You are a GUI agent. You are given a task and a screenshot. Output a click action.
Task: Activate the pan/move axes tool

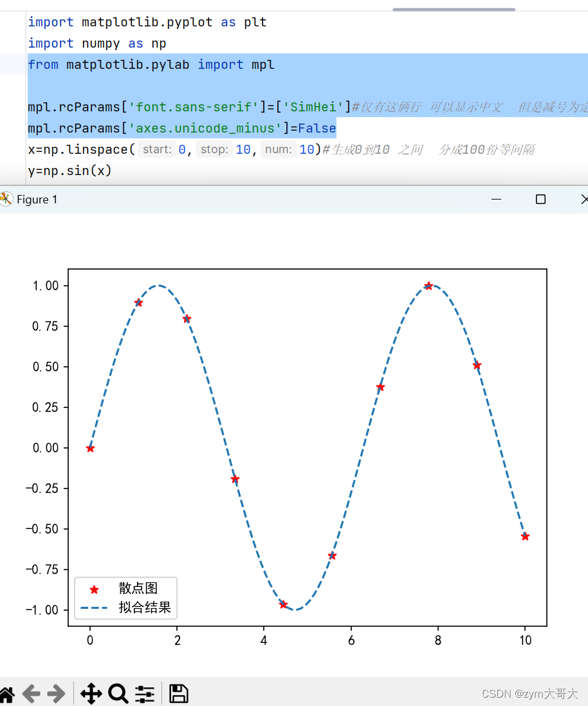(x=91, y=693)
